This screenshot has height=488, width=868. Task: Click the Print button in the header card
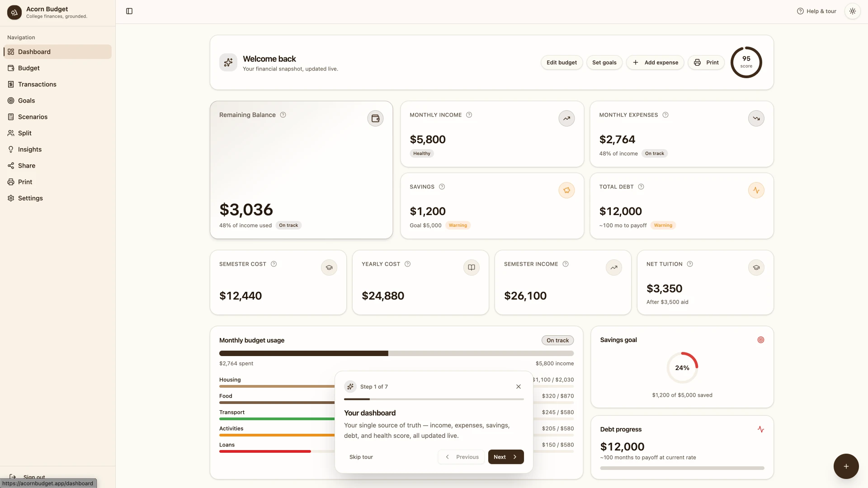[x=706, y=62]
